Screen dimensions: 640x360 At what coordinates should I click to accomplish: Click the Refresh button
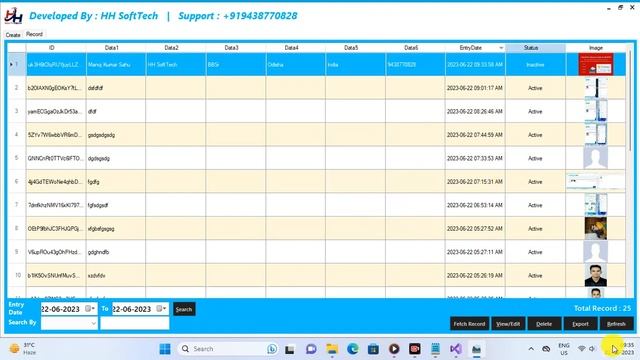[616, 324]
